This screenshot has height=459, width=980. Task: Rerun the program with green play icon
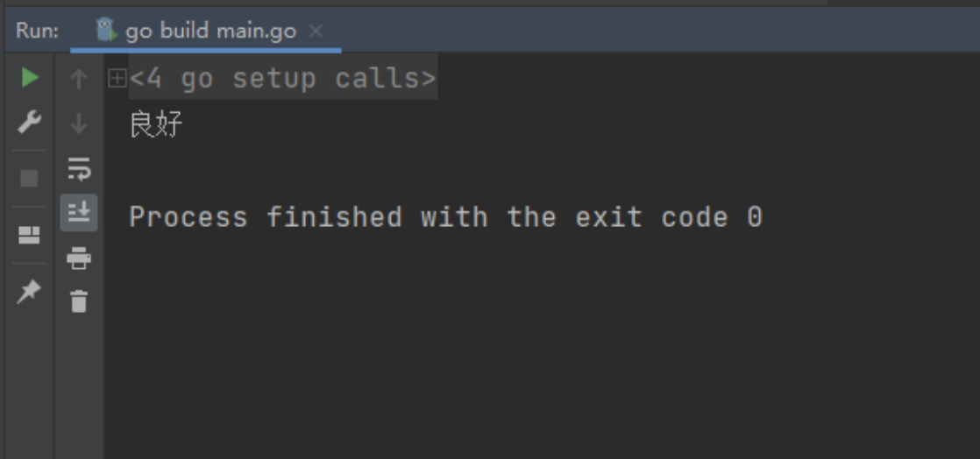coord(30,78)
